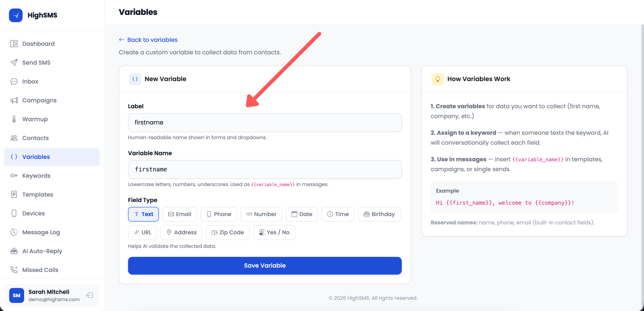The width and height of the screenshot is (644, 311).
Task: Choose the Birthday field type
Action: point(379,214)
